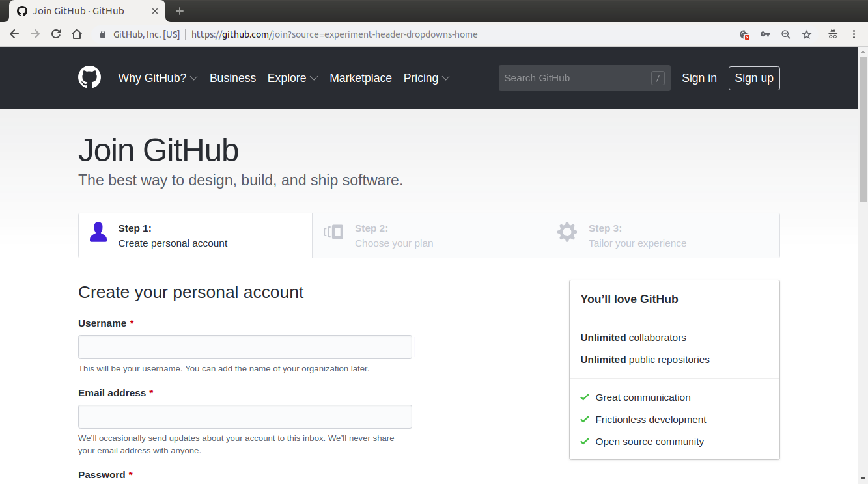Click the You'll love GitHub heading
868x484 pixels.
click(x=629, y=299)
